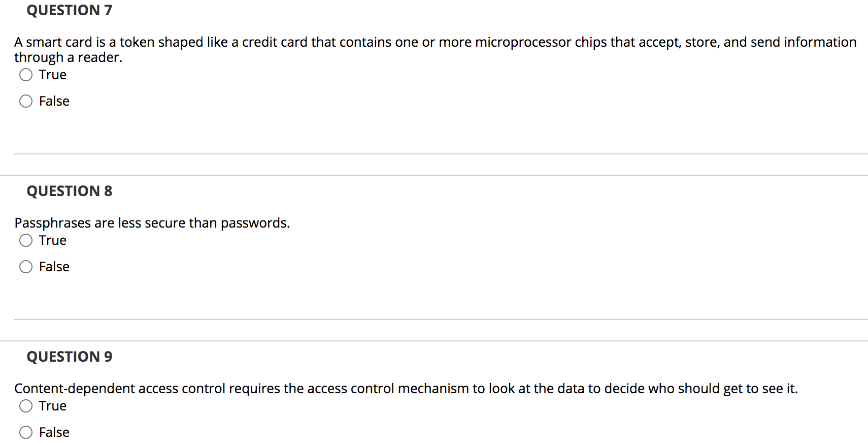The image size is (868, 445).
Task: Click the 'True' label text in Question 7
Action: click(x=53, y=75)
